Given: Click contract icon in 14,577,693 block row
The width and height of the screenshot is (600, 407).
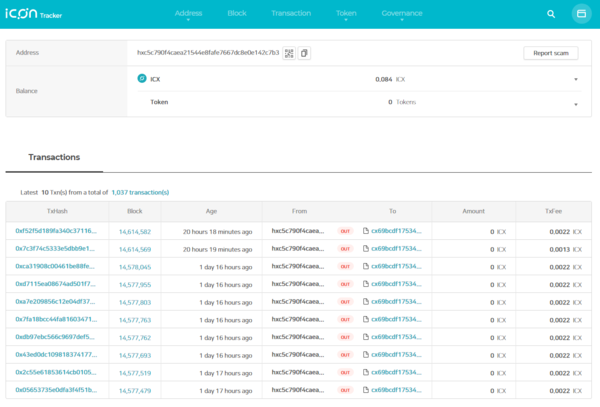Looking at the screenshot, I should [x=365, y=355].
